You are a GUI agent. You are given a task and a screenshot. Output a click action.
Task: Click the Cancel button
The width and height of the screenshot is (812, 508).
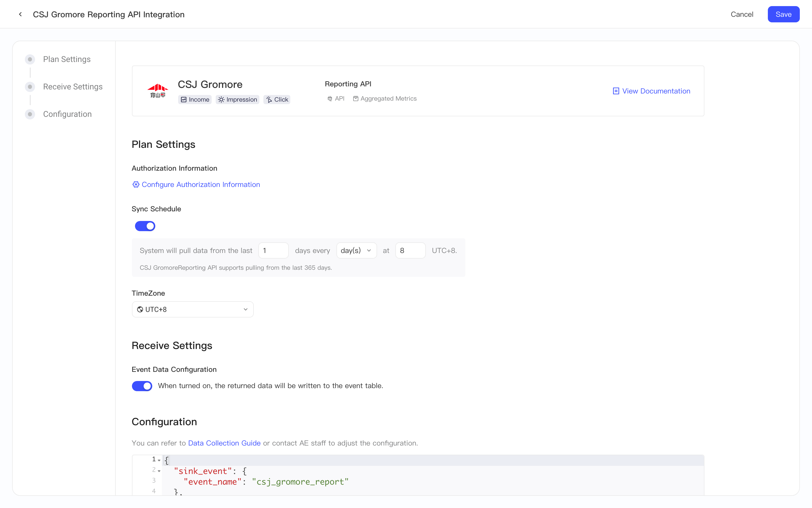742,14
